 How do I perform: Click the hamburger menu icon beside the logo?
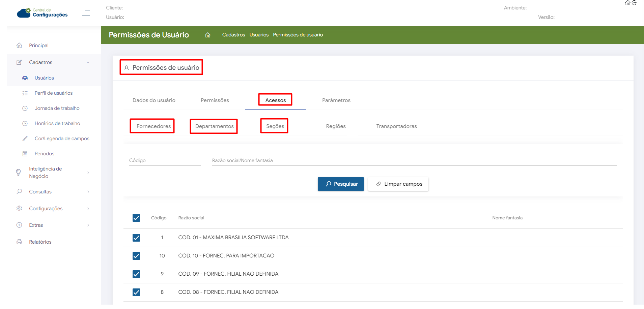[x=85, y=13]
